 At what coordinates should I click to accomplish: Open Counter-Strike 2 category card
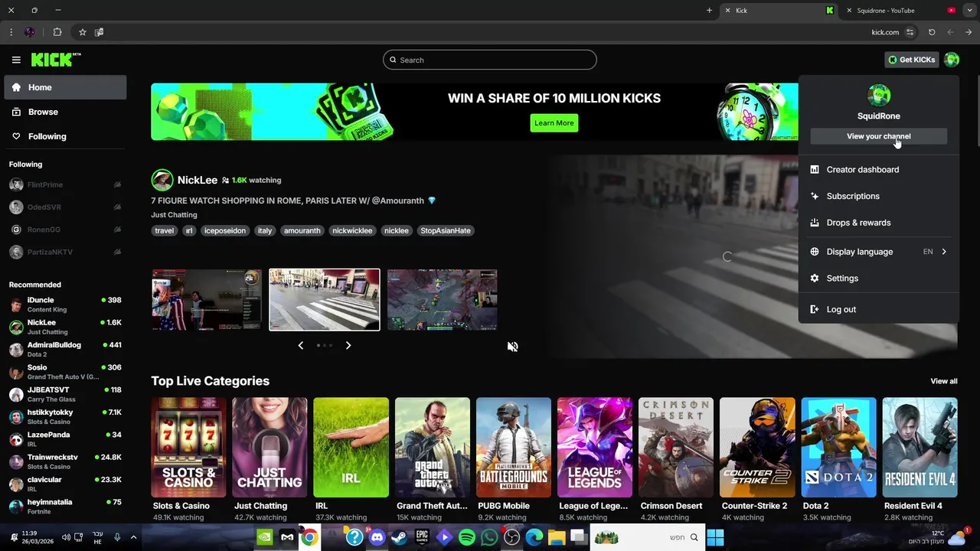pos(757,448)
